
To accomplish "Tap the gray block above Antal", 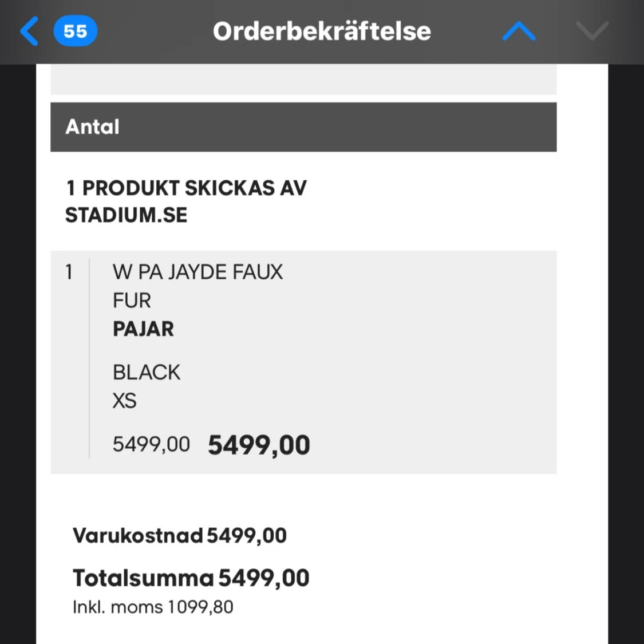I will 303,80.
